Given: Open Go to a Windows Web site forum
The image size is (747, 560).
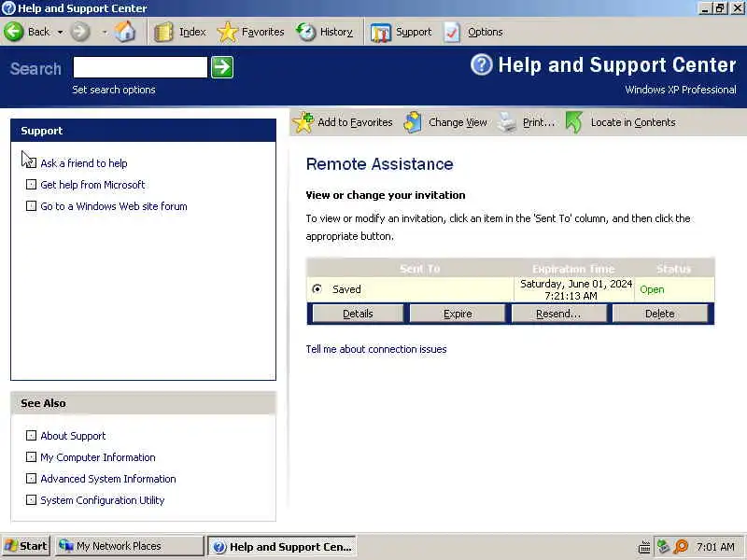Looking at the screenshot, I should click(114, 206).
